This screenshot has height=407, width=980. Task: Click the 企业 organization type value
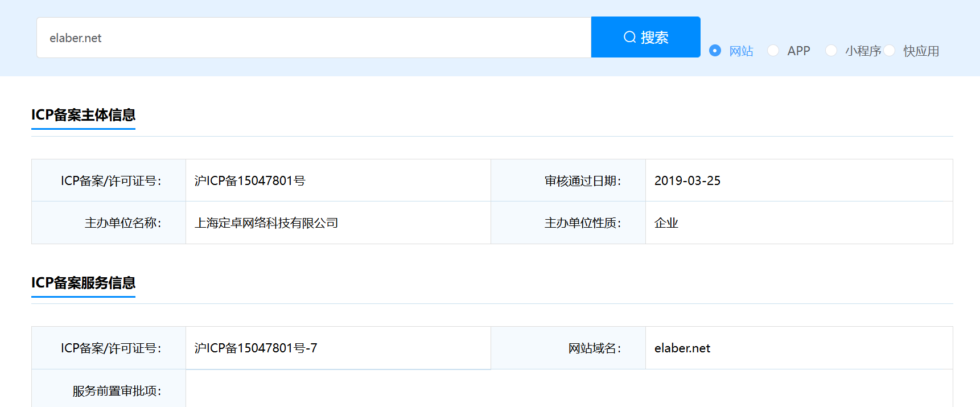[x=666, y=223]
